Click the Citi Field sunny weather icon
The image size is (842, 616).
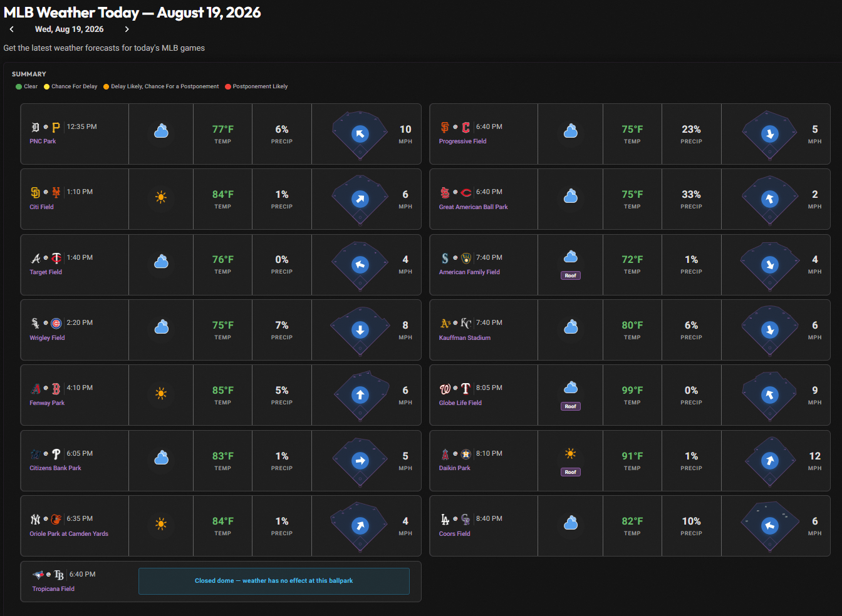click(x=161, y=197)
